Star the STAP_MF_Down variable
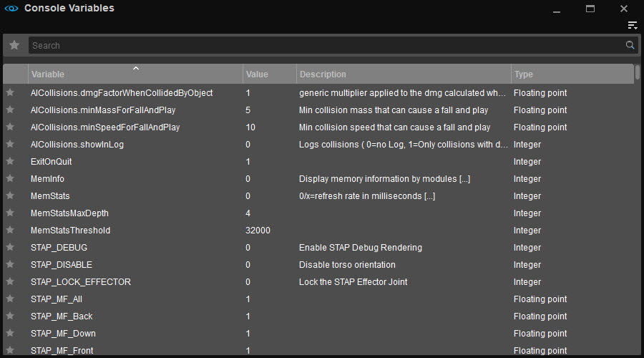The height and width of the screenshot is (358, 644). click(x=10, y=334)
